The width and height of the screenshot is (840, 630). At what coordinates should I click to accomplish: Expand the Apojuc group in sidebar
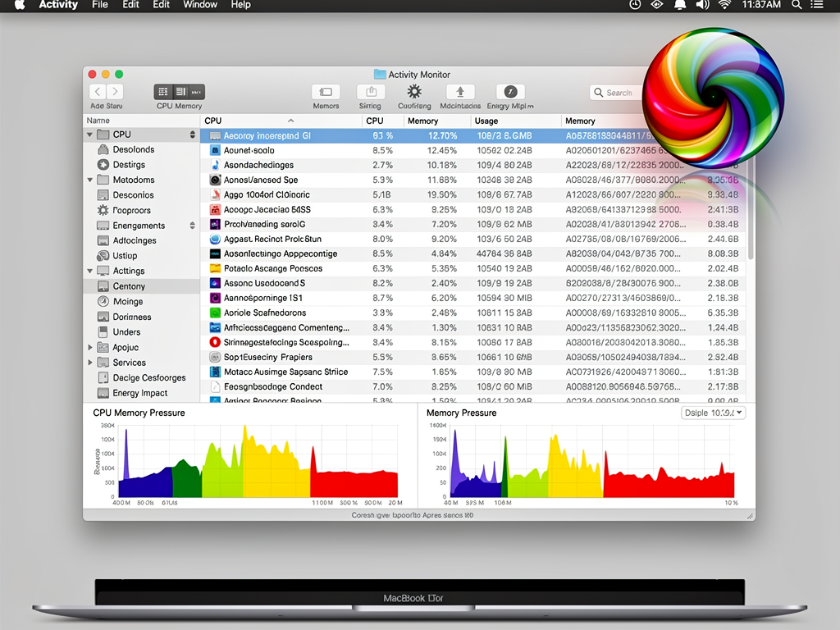coord(90,347)
